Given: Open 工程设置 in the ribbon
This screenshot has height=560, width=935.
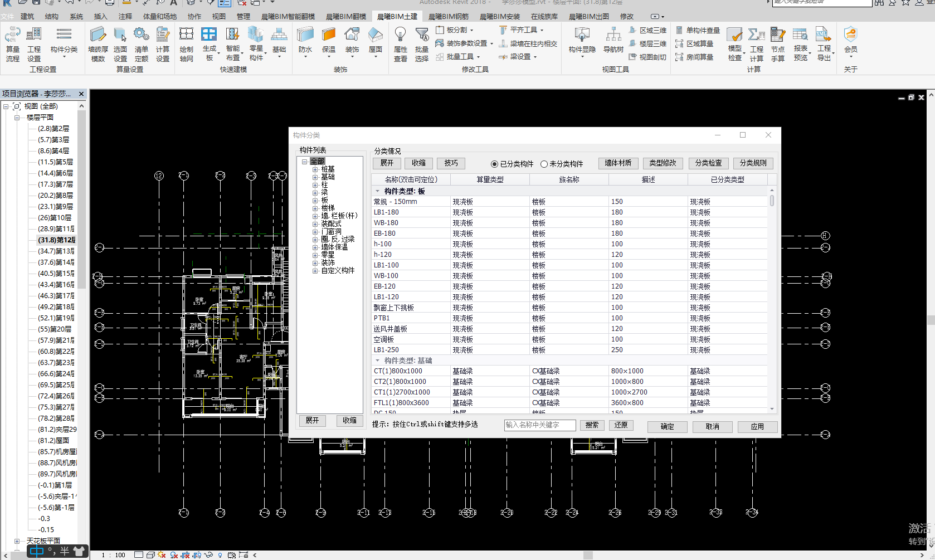Looking at the screenshot, I should click(34, 44).
